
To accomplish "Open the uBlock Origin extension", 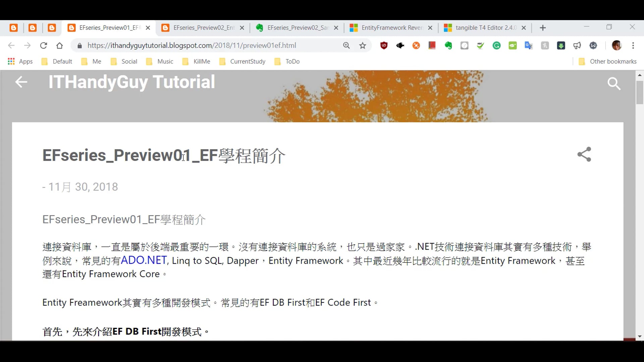I will (384, 45).
